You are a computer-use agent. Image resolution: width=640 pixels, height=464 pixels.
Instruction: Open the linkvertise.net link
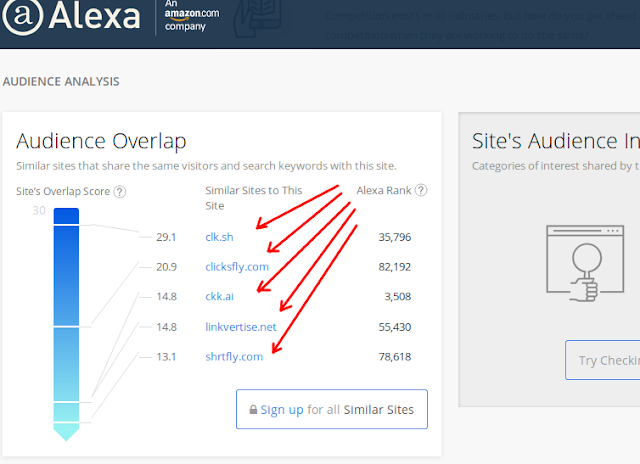(x=241, y=327)
